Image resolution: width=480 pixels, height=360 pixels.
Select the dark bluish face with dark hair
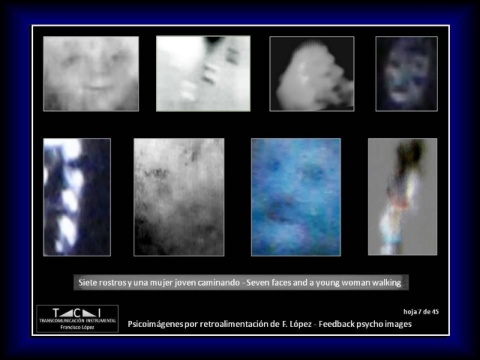(407, 74)
